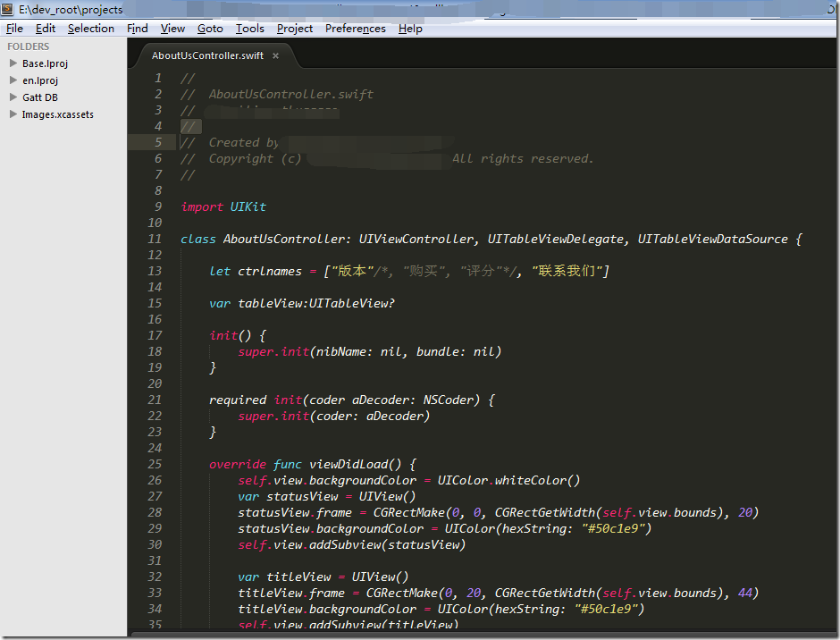Click line number 25 in the gutter
Screen dimensions: 840x640
[x=155, y=464]
